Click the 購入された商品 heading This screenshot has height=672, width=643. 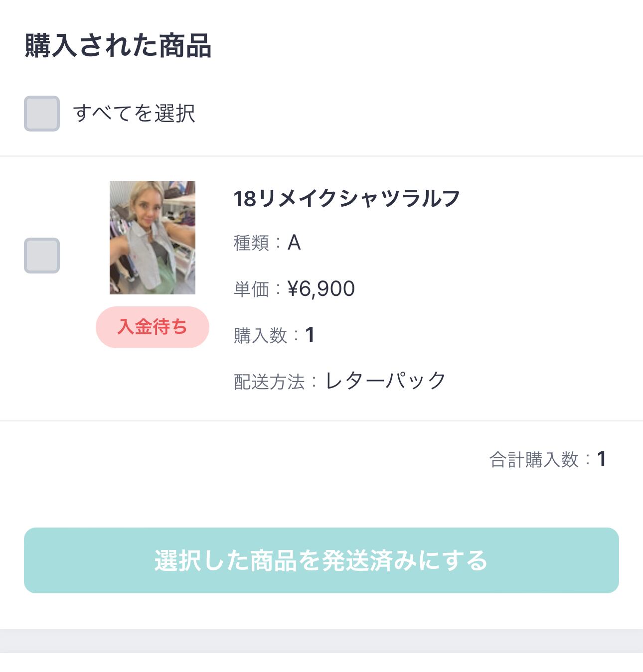pyautogui.click(x=118, y=46)
